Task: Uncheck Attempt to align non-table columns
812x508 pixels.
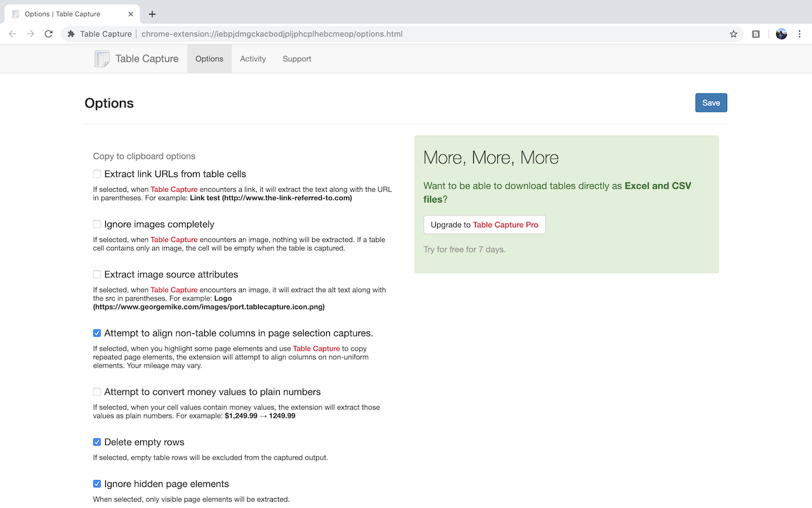Action: click(x=97, y=333)
